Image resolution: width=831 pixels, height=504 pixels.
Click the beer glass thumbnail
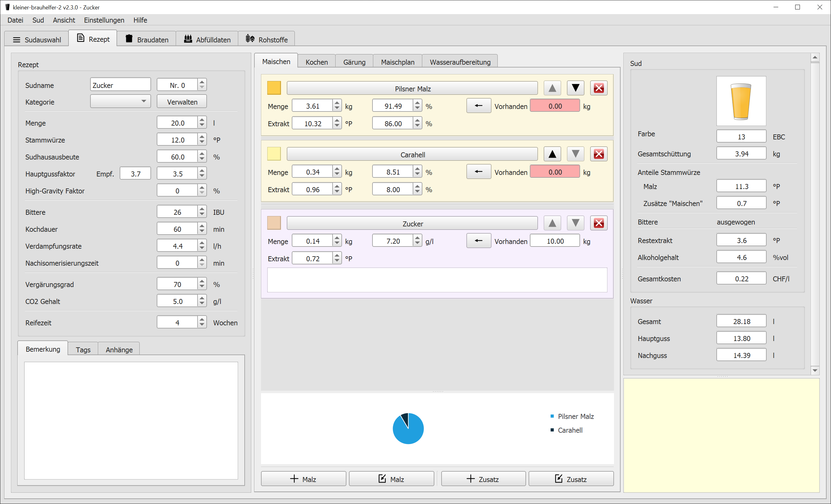(x=741, y=101)
